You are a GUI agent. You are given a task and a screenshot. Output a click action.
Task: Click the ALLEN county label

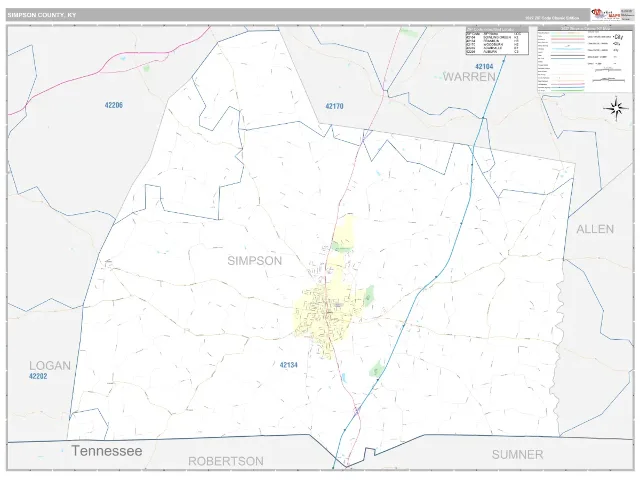pyautogui.click(x=595, y=229)
